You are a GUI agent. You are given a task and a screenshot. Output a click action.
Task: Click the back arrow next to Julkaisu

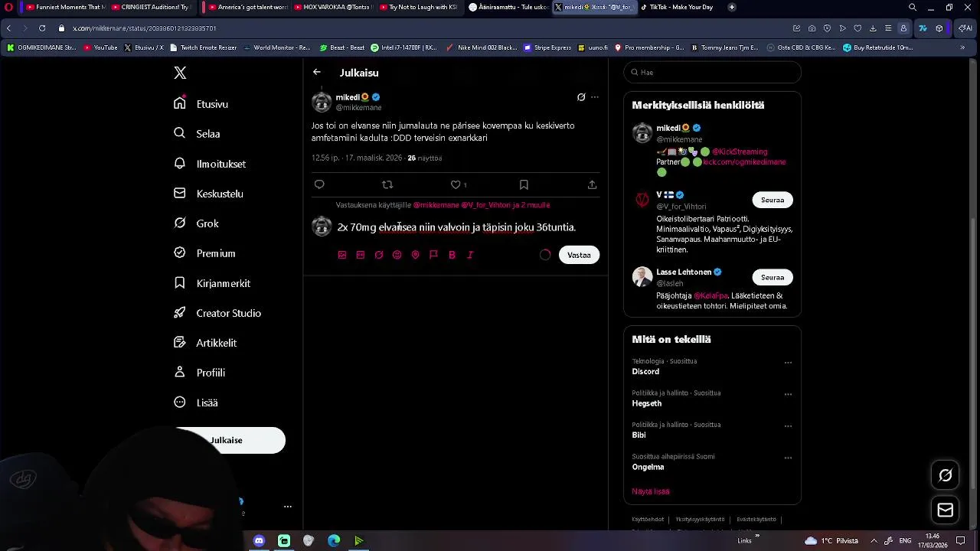point(317,72)
